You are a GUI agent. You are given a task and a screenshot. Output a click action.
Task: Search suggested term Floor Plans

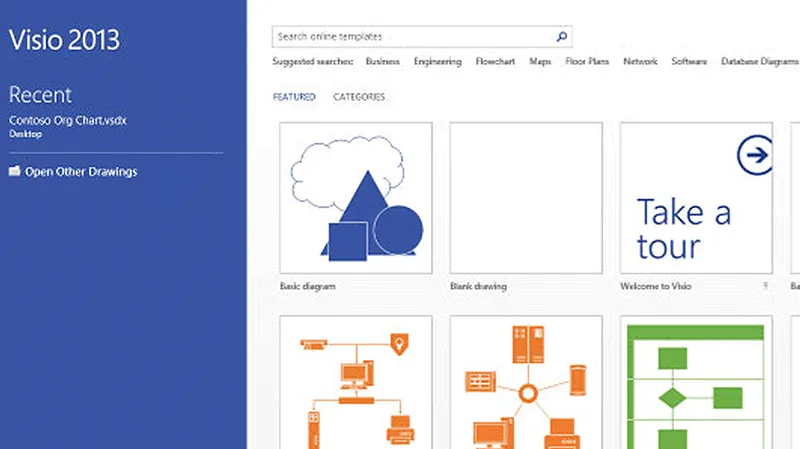(x=587, y=61)
